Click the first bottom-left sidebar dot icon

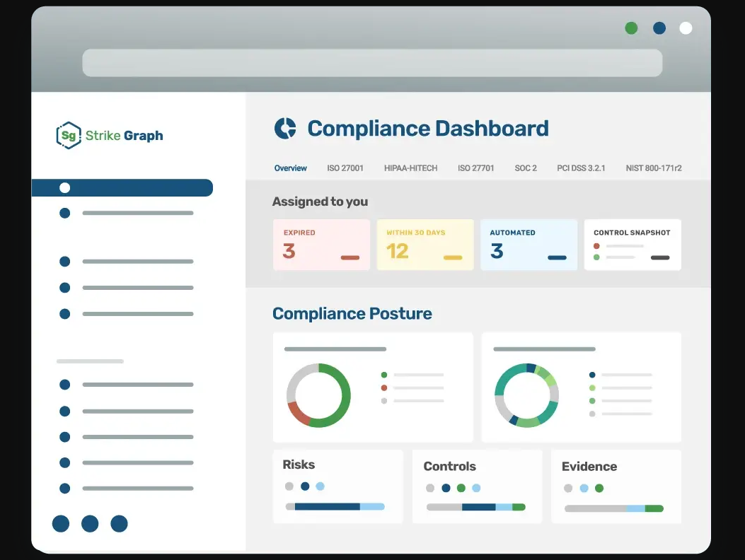(60, 523)
